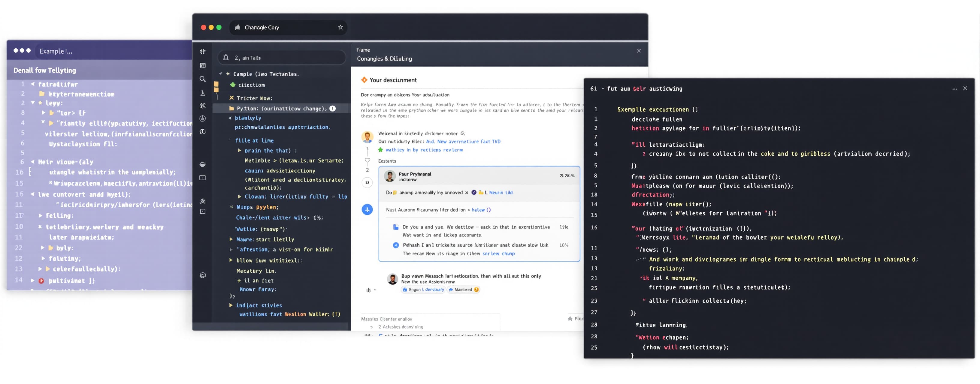Image resolution: width=980 pixels, height=384 pixels.
Task: Expand the '2 Actesbes deany olng' row
Action: (x=372, y=327)
